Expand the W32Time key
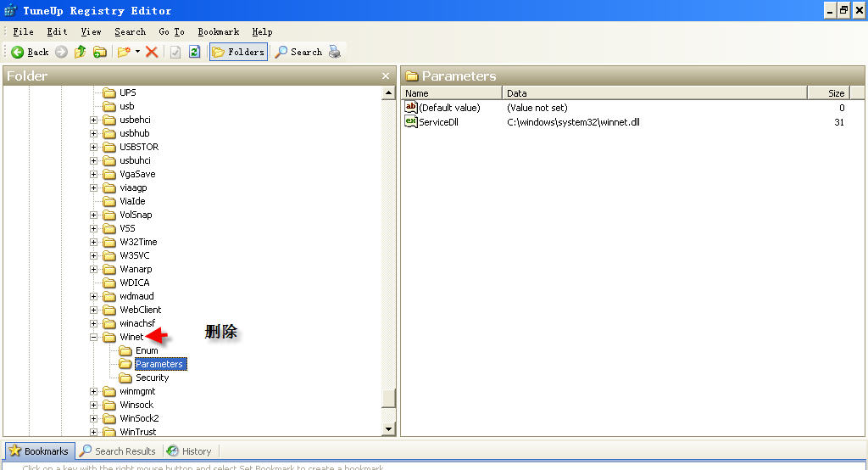The width and height of the screenshot is (868, 470). coord(93,242)
